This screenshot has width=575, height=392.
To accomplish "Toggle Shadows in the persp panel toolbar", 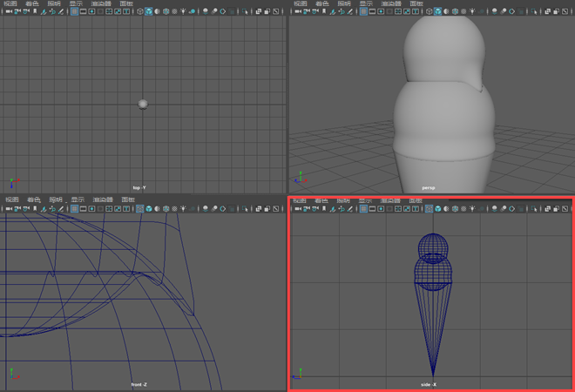I will [481, 11].
